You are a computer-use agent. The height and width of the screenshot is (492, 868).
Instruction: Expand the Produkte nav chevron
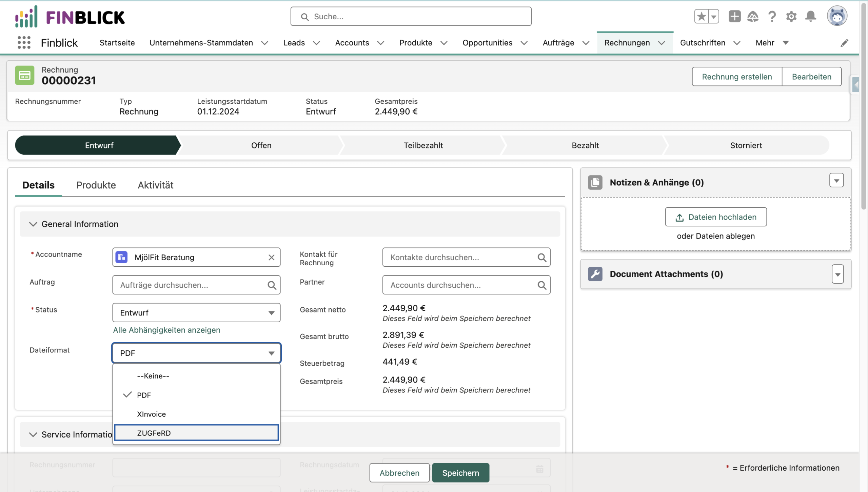pos(444,43)
